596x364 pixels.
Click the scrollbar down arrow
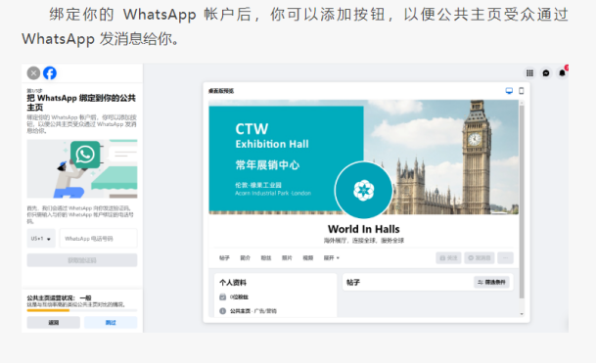[522, 314]
